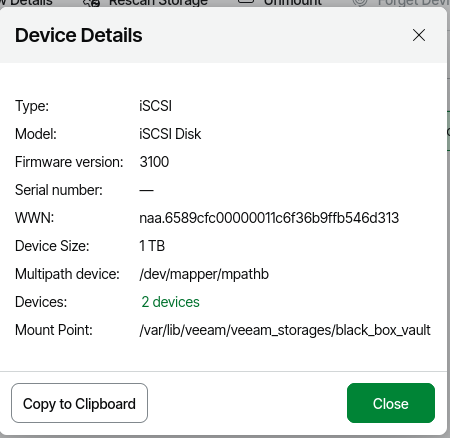Click the WWN value naa.6589cfc…
The width and height of the screenshot is (450, 438).
(269, 218)
